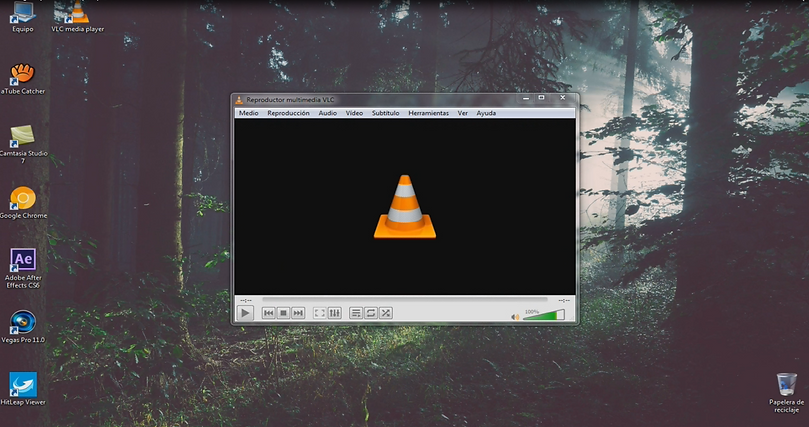Open the Medio menu
Viewport: 809px width, 427px height.
tap(249, 113)
